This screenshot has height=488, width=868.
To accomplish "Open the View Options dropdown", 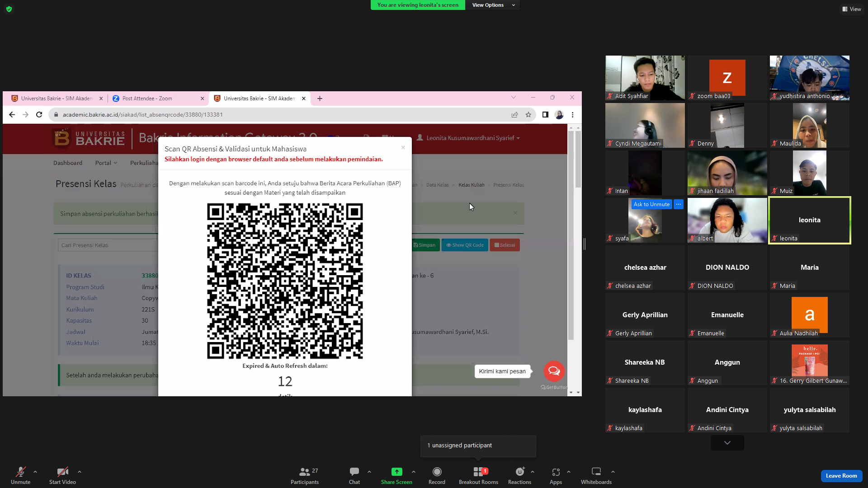I will [x=493, y=5].
